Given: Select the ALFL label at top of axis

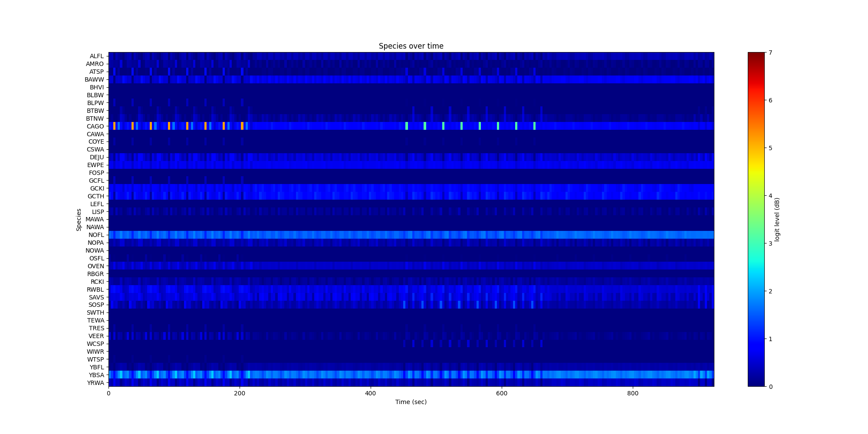Looking at the screenshot, I should tap(96, 56).
